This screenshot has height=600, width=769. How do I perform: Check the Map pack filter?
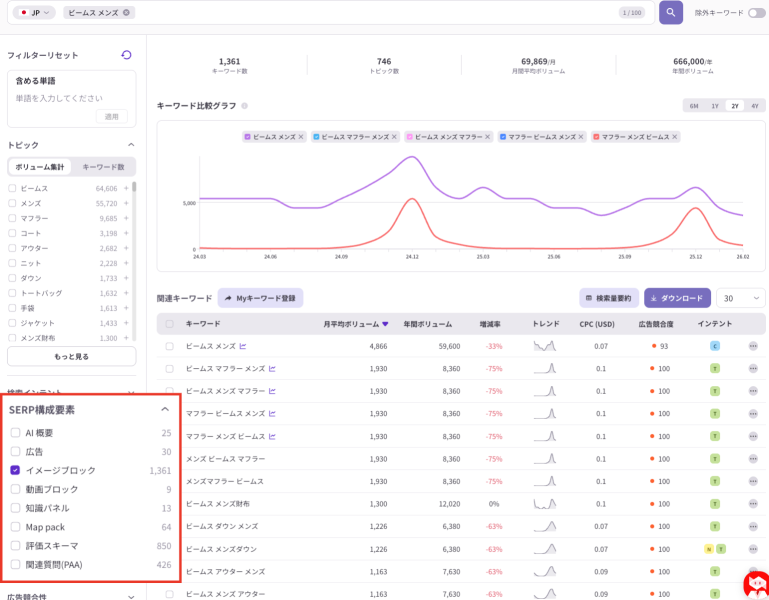[15, 527]
